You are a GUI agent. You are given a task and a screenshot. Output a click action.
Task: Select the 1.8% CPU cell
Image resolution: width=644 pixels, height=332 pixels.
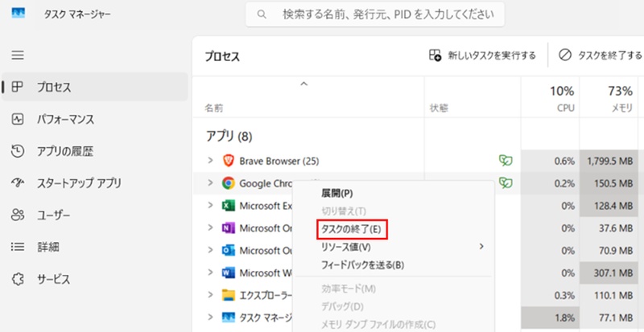551,317
